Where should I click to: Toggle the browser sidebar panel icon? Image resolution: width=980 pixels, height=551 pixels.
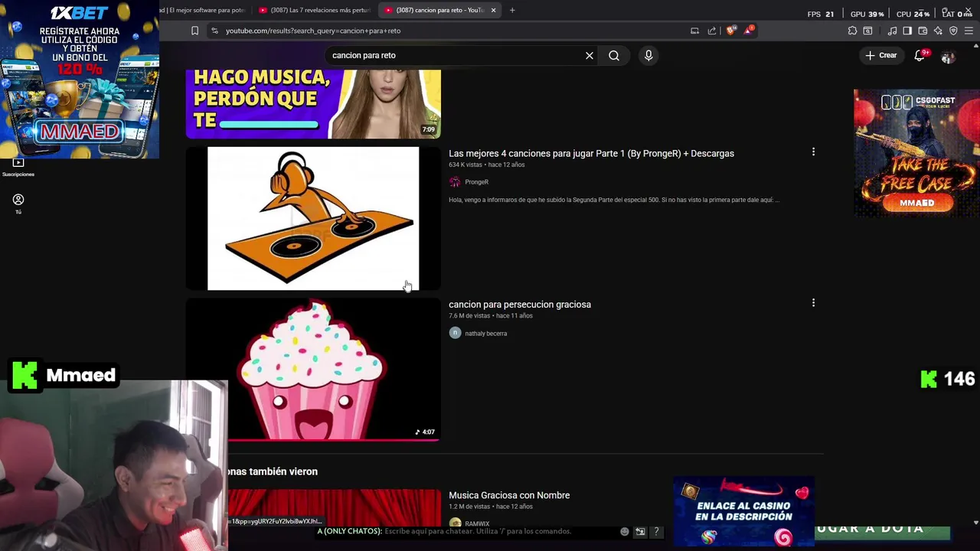[907, 31]
